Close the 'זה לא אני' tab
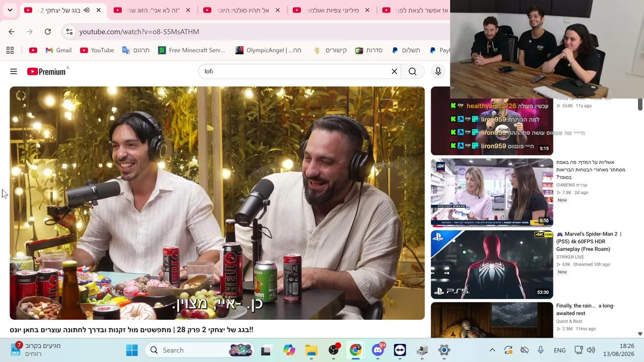The height and width of the screenshot is (362, 644). [x=188, y=10]
